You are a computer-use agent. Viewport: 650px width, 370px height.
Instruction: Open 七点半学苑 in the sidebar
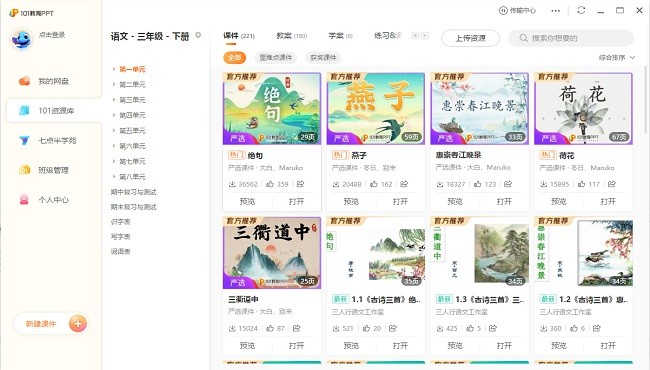pos(47,140)
